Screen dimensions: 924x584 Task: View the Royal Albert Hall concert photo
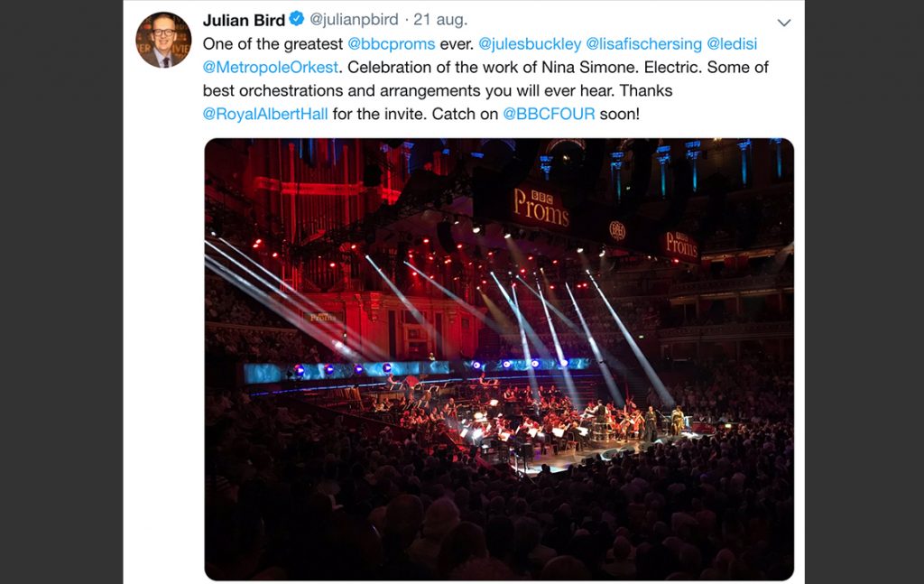click(499, 359)
